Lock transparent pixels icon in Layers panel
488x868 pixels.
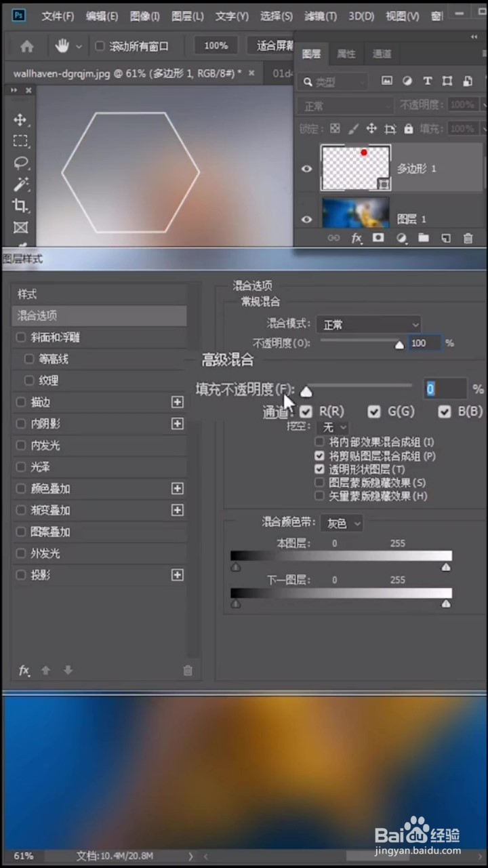335,128
